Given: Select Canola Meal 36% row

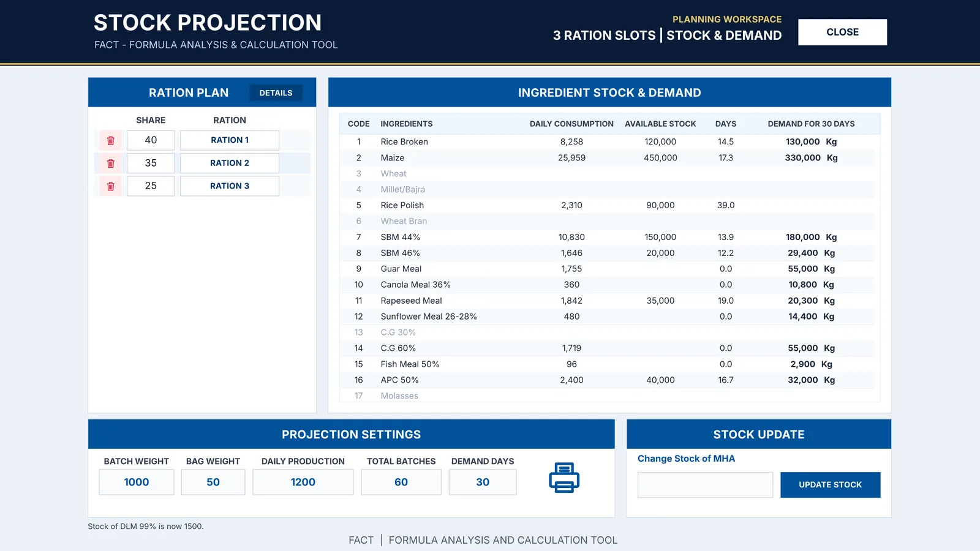Looking at the screenshot, I should tap(607, 285).
